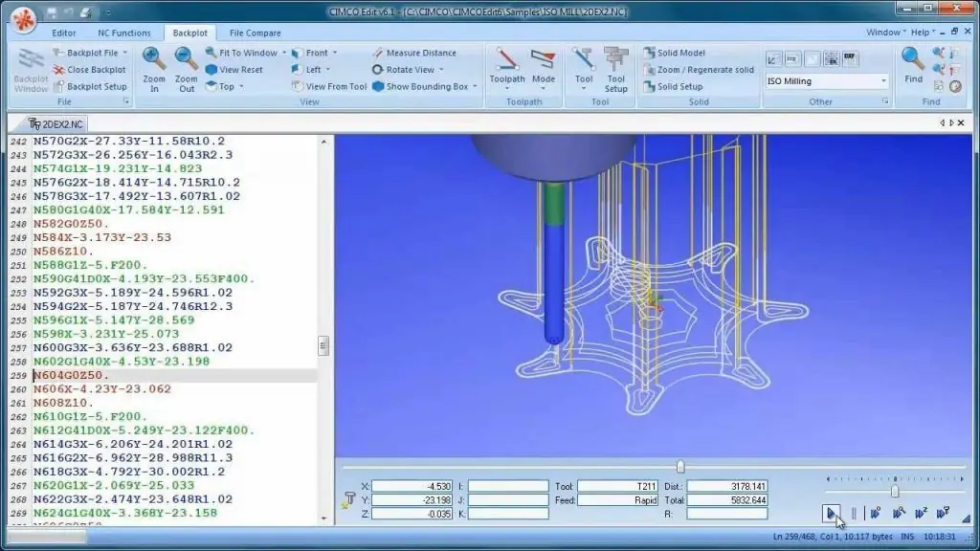
Task: Click the CIMCO application orb button
Action: tap(23, 19)
